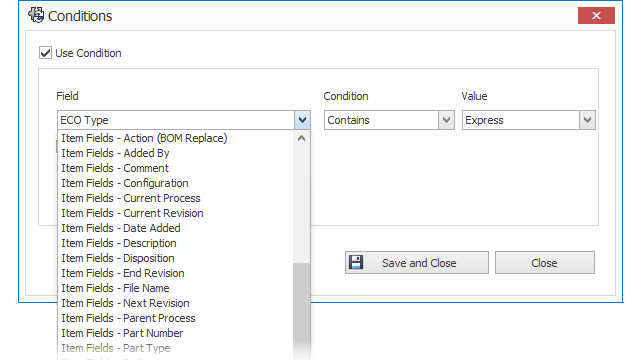Viewport: 640px width, 360px height.
Task: Click the floppy disk save icon
Action: 356,262
